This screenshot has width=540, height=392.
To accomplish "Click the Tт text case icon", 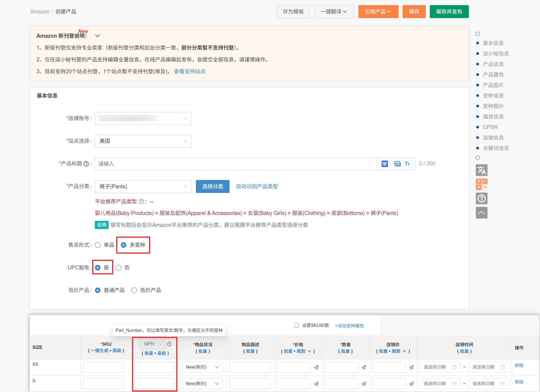I will [x=407, y=164].
